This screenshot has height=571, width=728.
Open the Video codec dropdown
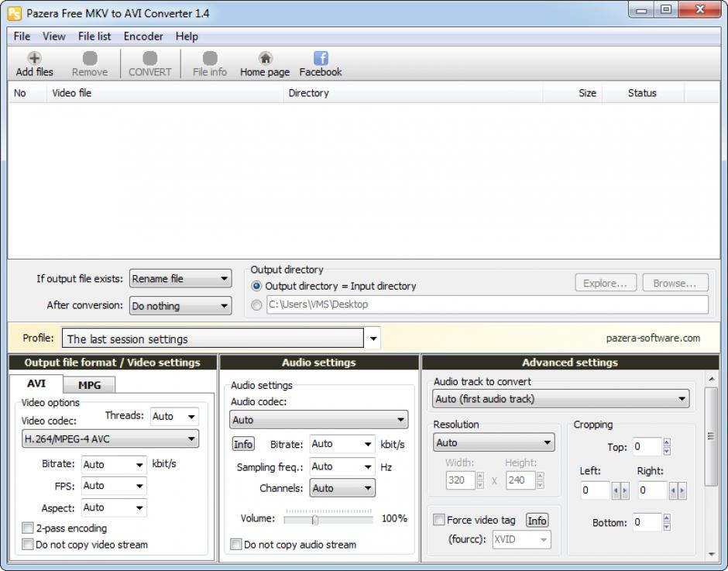(111, 439)
